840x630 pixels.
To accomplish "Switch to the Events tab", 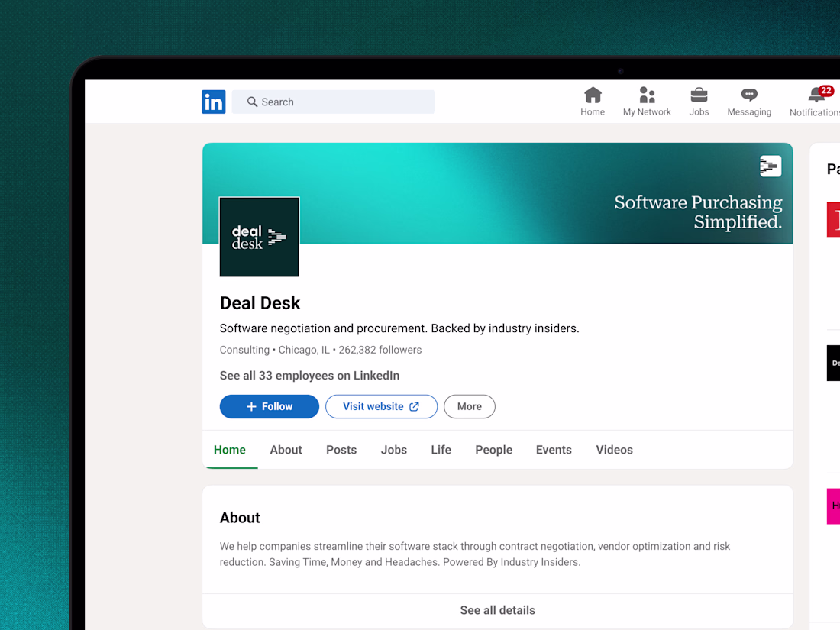I will point(554,450).
